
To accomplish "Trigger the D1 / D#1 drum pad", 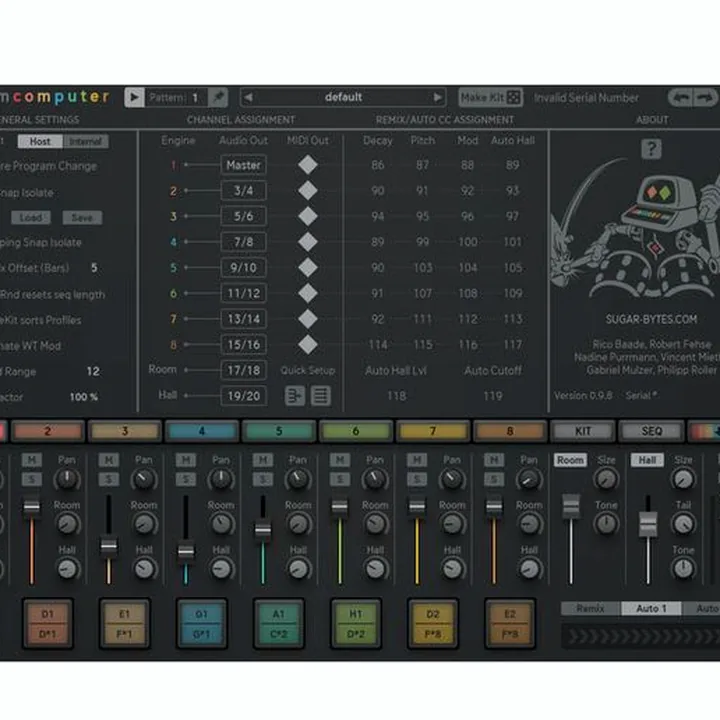I will 48,624.
